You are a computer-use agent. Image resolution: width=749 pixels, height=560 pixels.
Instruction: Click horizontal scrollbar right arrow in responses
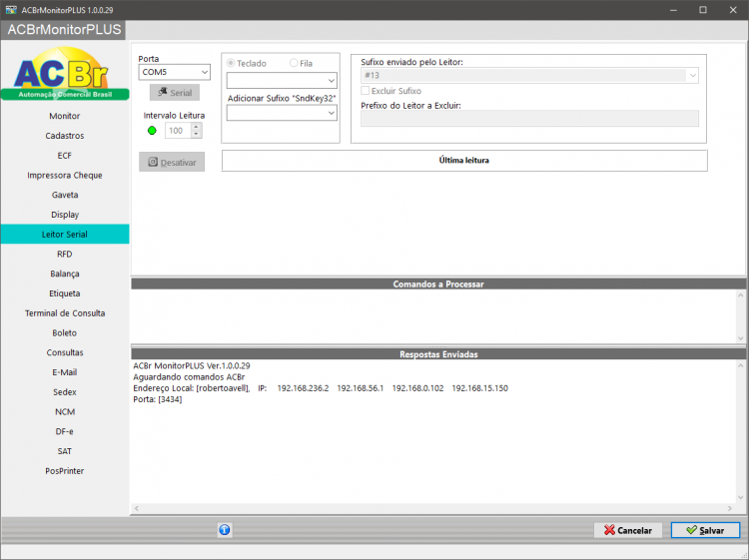pos(729,508)
